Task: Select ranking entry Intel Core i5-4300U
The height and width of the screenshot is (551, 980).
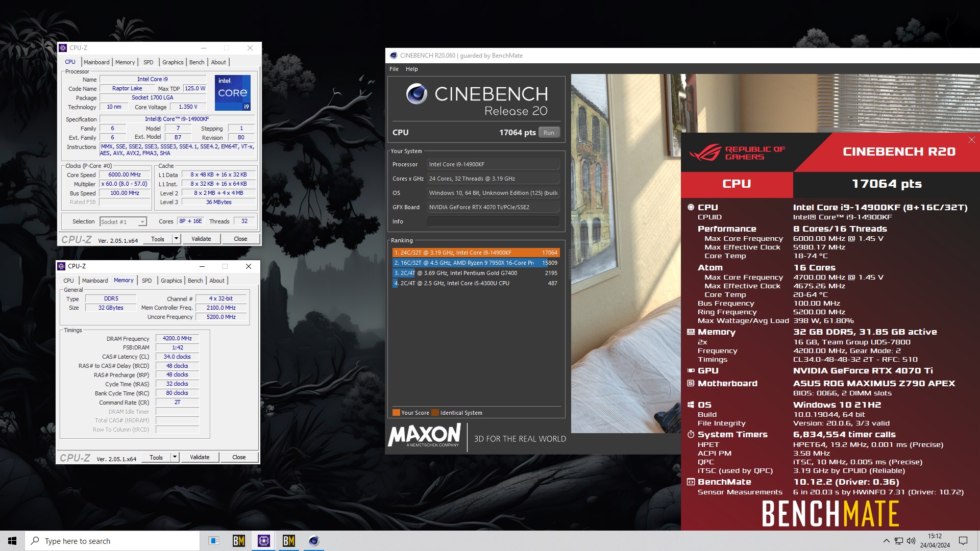Action: (x=476, y=283)
